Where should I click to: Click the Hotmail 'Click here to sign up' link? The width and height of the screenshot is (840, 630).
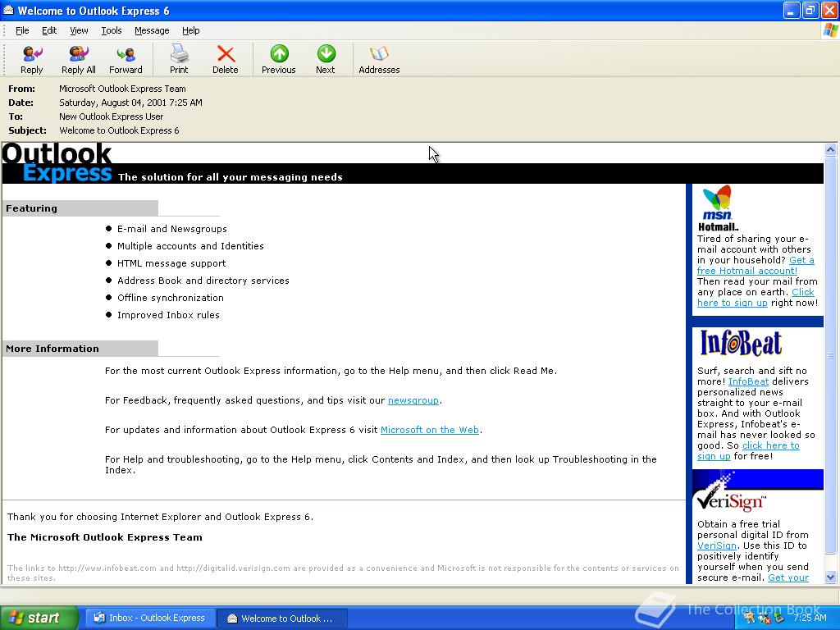tap(733, 303)
